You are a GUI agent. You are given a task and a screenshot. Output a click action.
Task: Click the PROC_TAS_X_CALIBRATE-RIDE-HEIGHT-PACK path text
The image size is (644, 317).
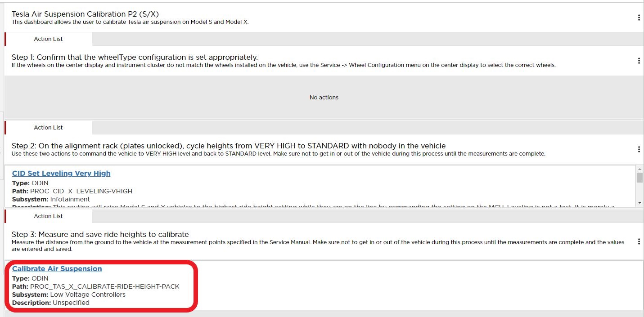104,286
